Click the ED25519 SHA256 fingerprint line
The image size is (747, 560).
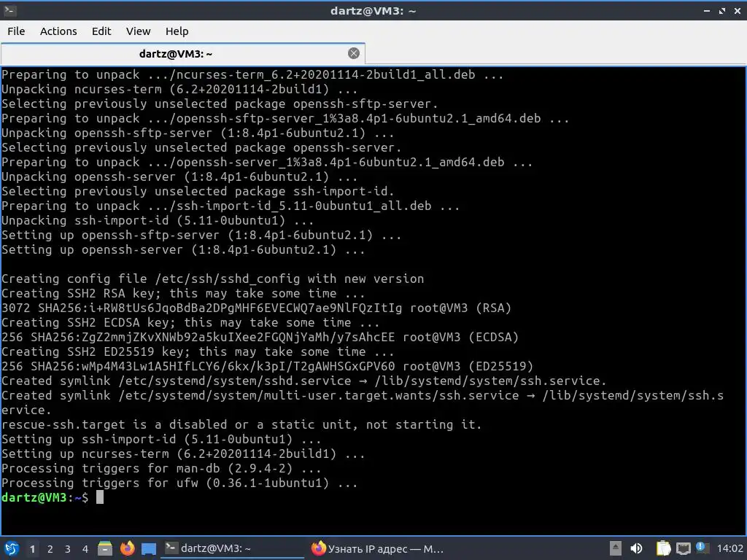coord(267,366)
